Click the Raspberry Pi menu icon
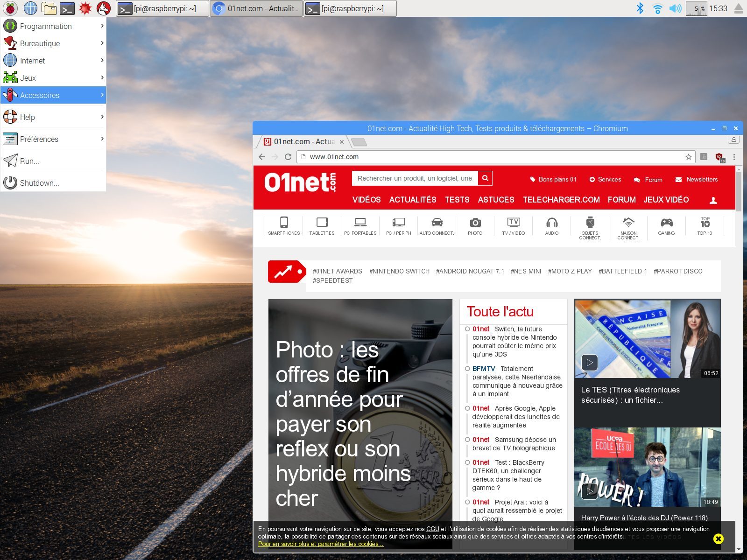747x560 pixels. [10, 8]
